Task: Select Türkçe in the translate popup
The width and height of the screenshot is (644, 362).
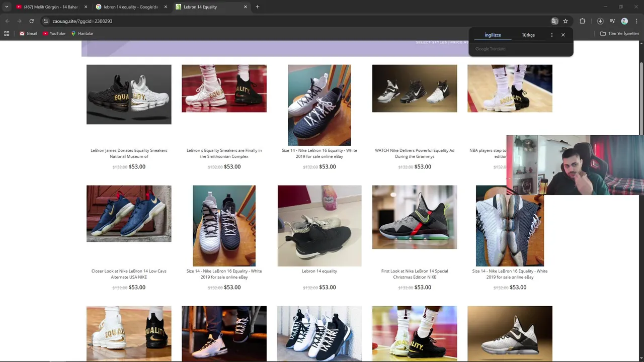Action: tap(528, 35)
